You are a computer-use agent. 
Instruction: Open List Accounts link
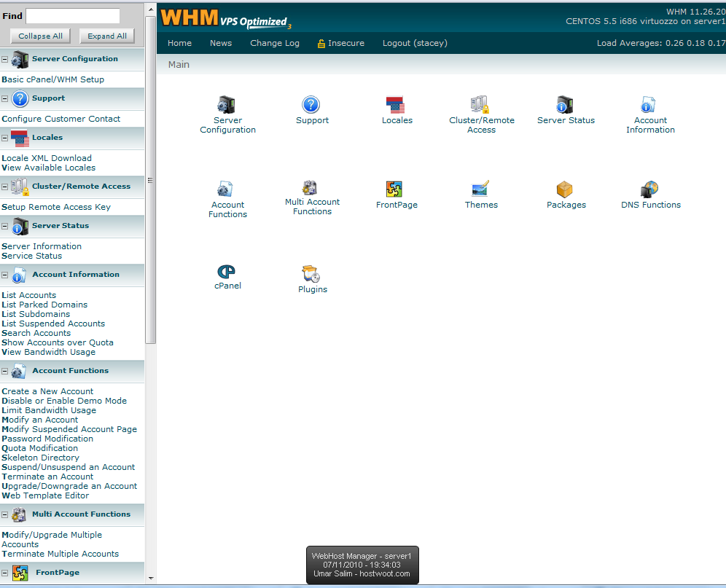28,295
